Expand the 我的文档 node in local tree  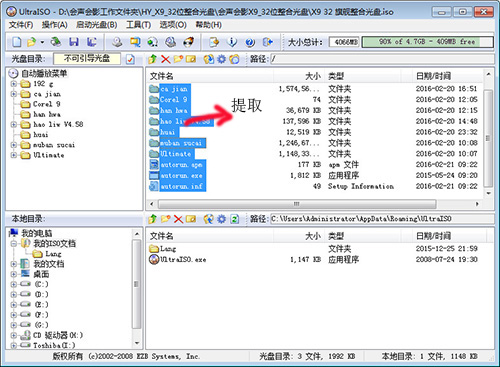coord(14,264)
